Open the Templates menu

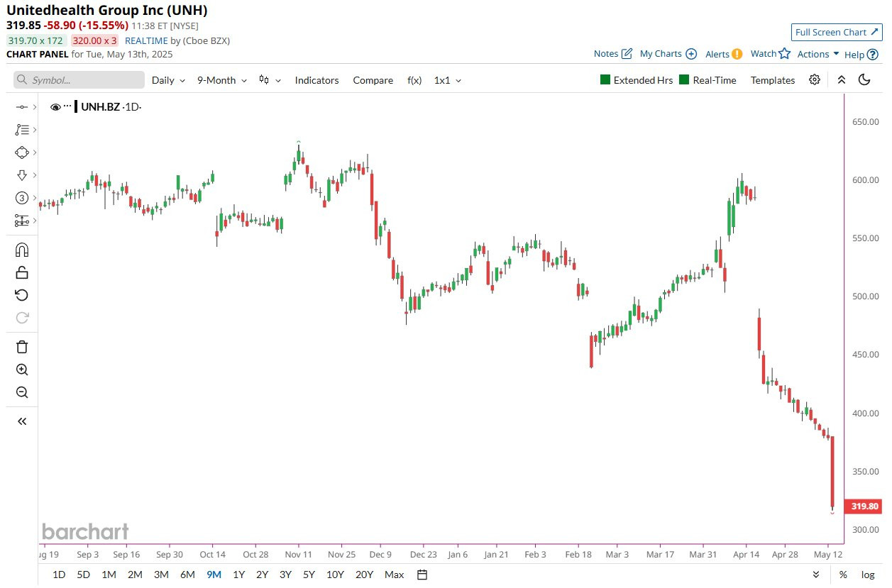tap(773, 80)
